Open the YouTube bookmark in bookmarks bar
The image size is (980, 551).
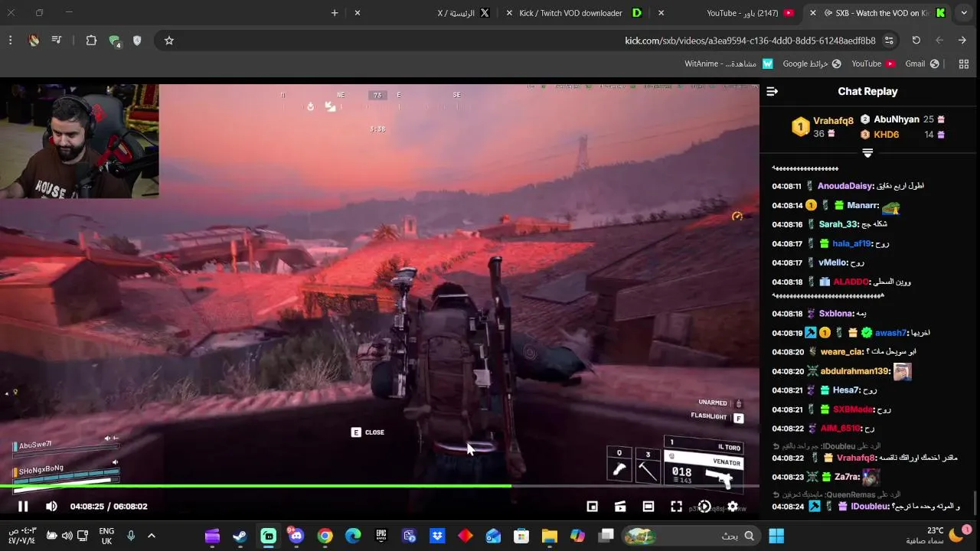pos(873,64)
